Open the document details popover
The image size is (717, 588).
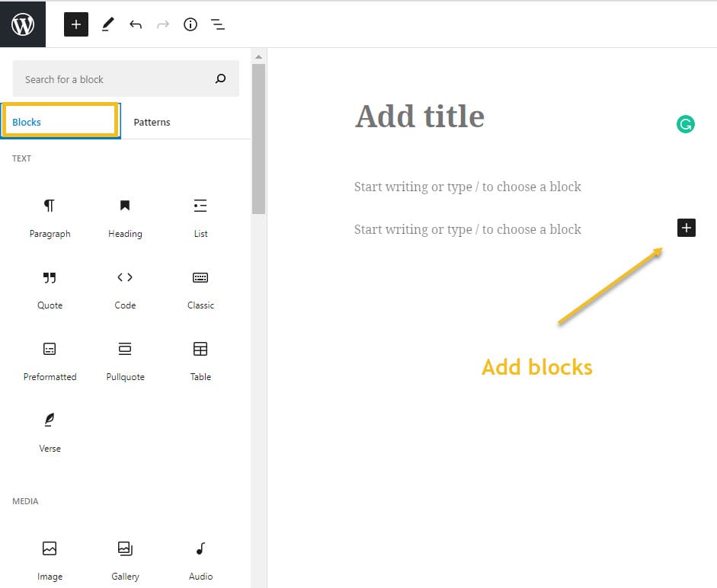click(x=190, y=24)
